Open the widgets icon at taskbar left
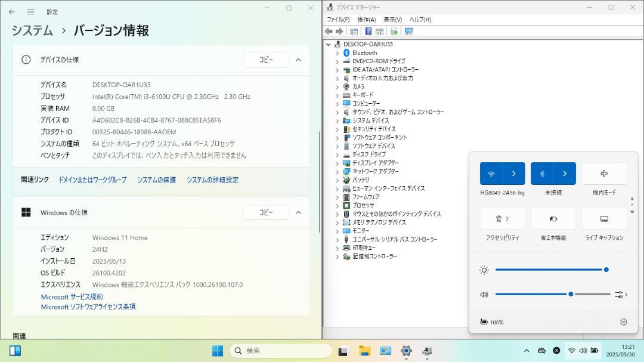Image resolution: width=644 pixels, height=362 pixels. [x=15, y=351]
